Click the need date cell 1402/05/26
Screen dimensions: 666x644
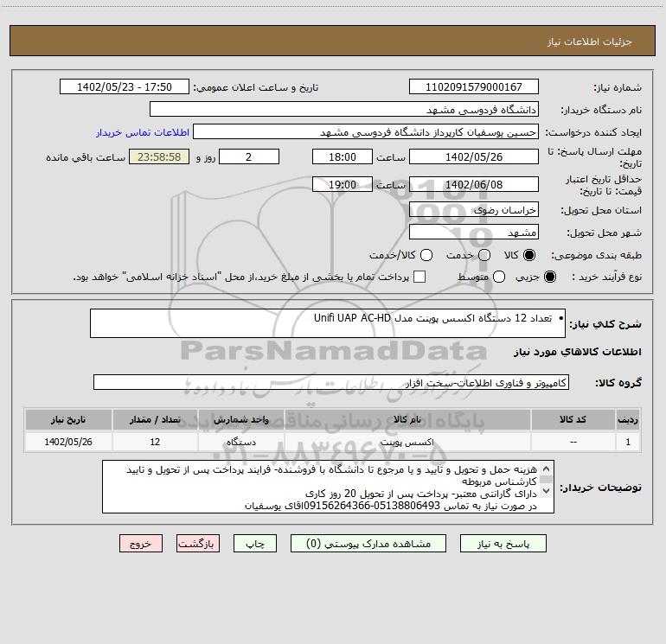pos(68,442)
